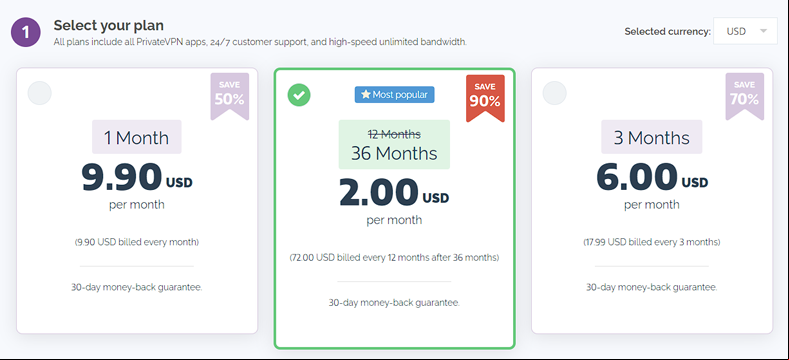Click the 2.00 USD price

394,193
